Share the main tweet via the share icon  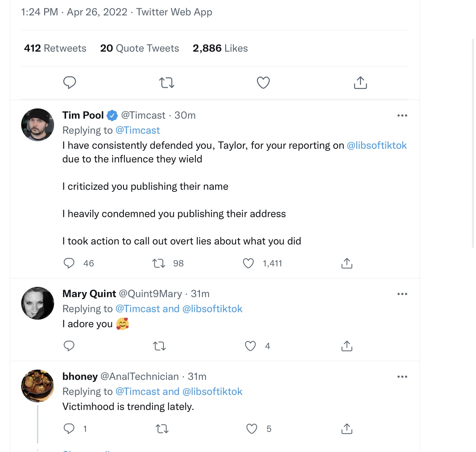click(x=360, y=82)
